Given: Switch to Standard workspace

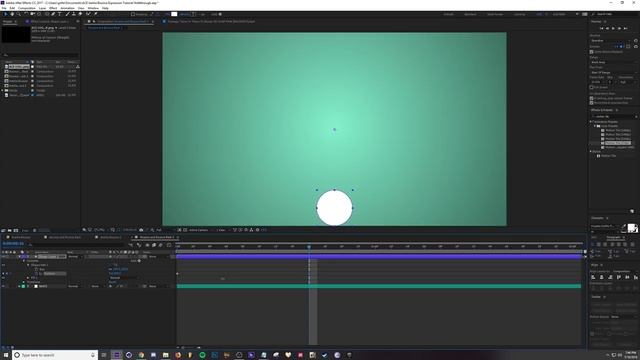Looking at the screenshot, I should pyautogui.click(x=470, y=14).
